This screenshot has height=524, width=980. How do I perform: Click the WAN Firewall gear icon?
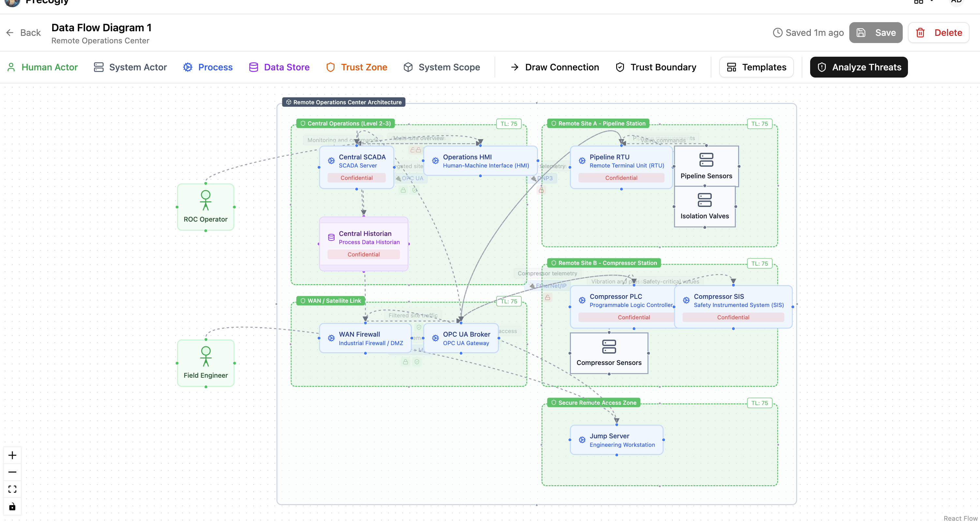(331, 338)
